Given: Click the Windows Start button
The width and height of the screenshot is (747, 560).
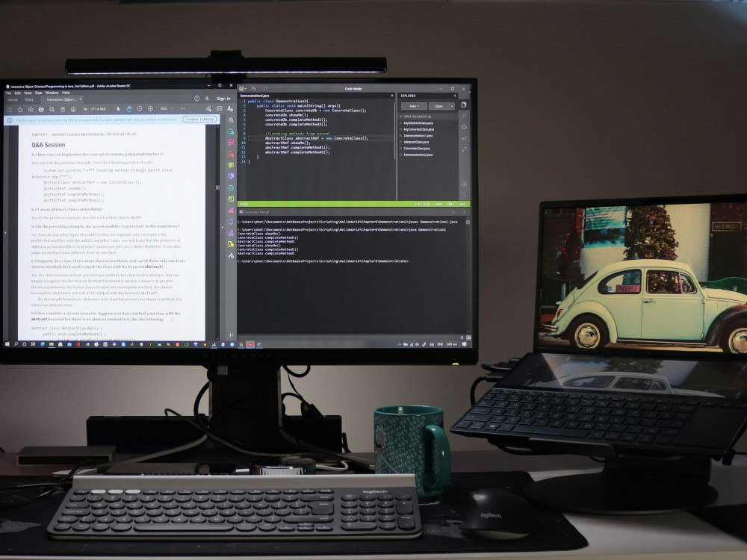Looking at the screenshot, I should (7, 343).
